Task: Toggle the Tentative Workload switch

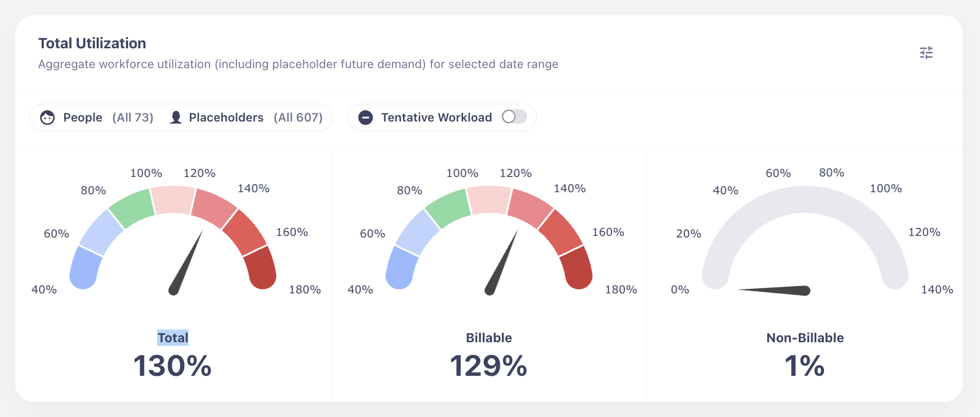Action: click(x=514, y=117)
